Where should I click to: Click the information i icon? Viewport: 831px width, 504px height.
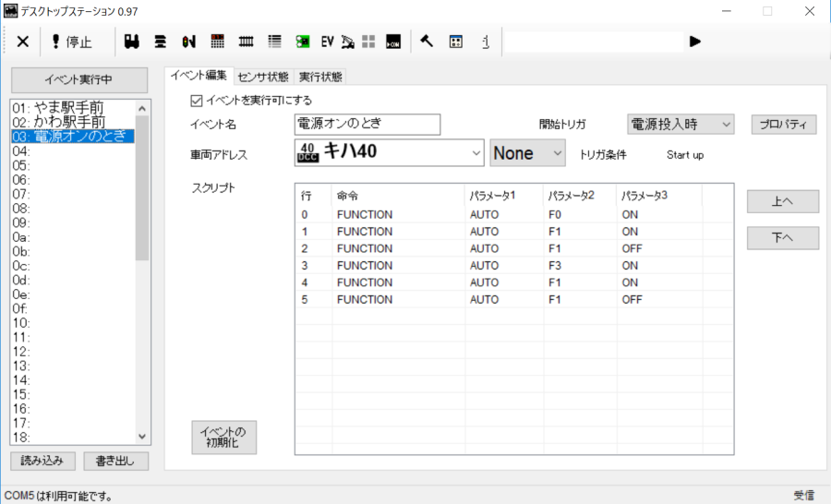pyautogui.click(x=486, y=42)
